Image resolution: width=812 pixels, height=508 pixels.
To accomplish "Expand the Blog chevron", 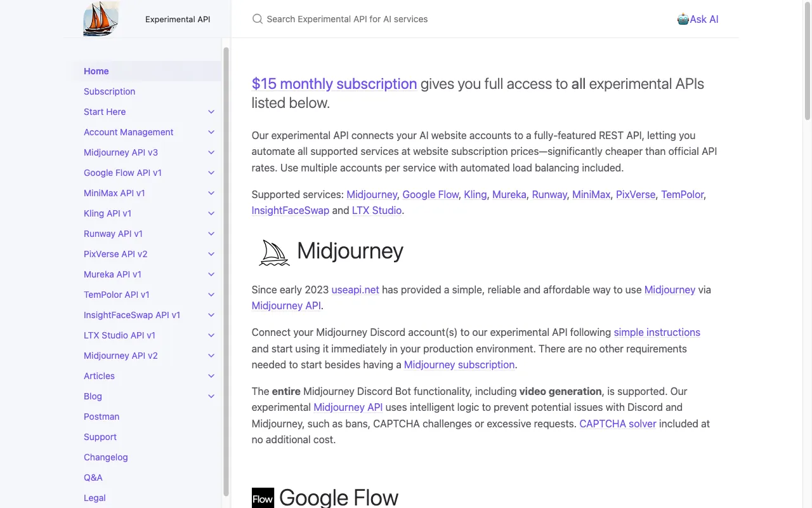I will pos(211,396).
